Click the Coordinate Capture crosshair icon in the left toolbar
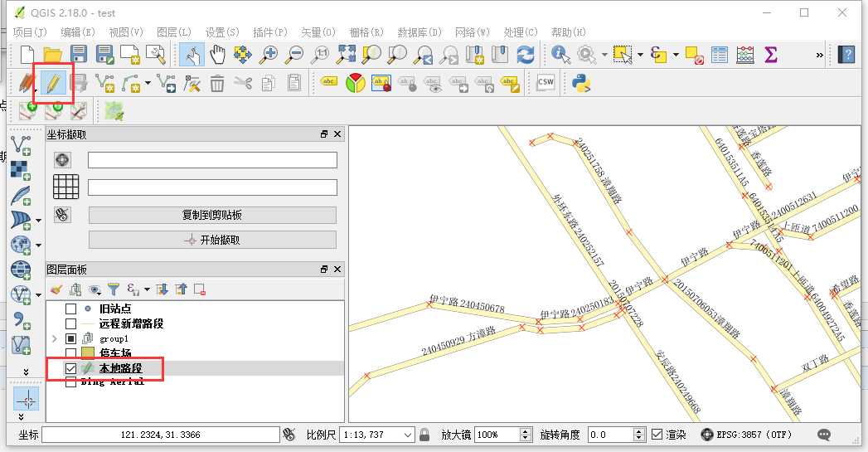Image resolution: width=868 pixels, height=452 pixels. 26,400
